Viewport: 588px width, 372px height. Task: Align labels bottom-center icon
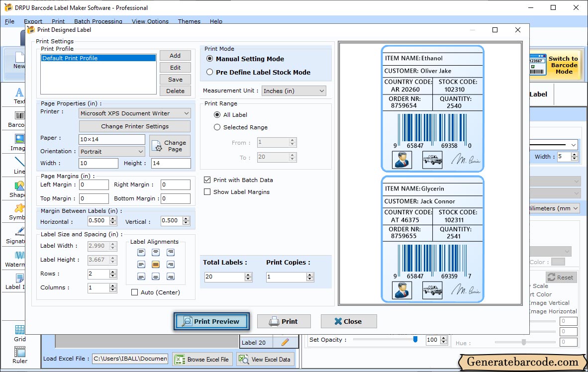[156, 277]
